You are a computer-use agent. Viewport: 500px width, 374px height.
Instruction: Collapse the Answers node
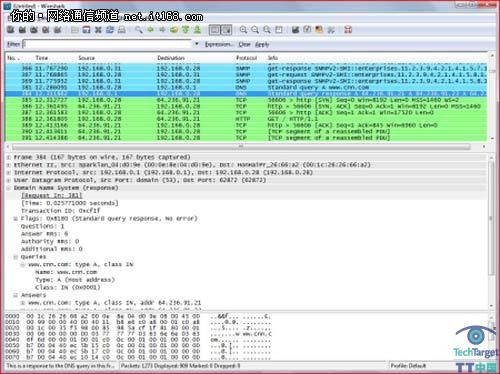[15, 295]
